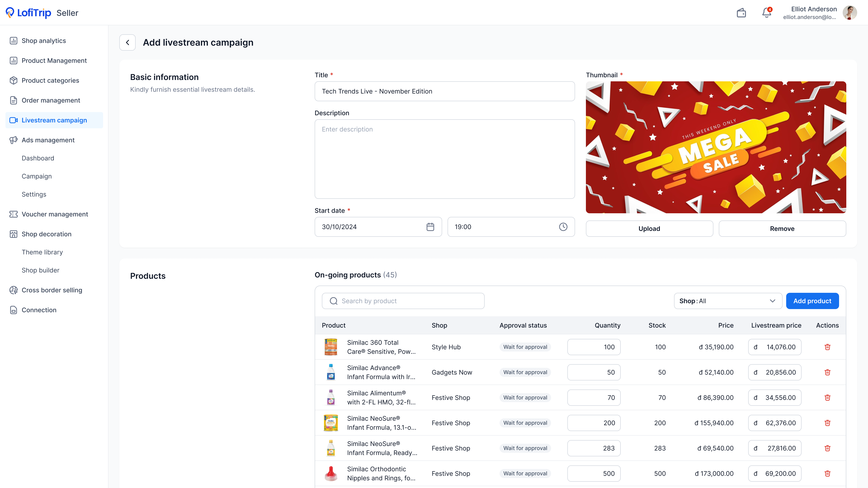Image resolution: width=868 pixels, height=488 pixels.
Task: Click the 19:00 time field
Action: [x=511, y=227]
